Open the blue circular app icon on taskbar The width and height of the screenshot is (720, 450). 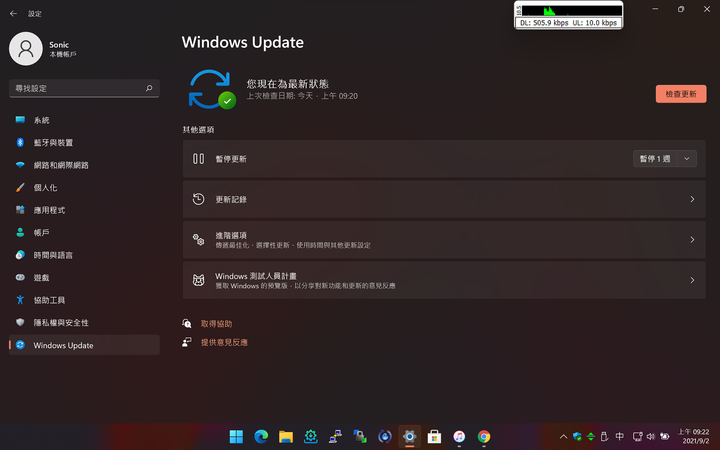385,436
